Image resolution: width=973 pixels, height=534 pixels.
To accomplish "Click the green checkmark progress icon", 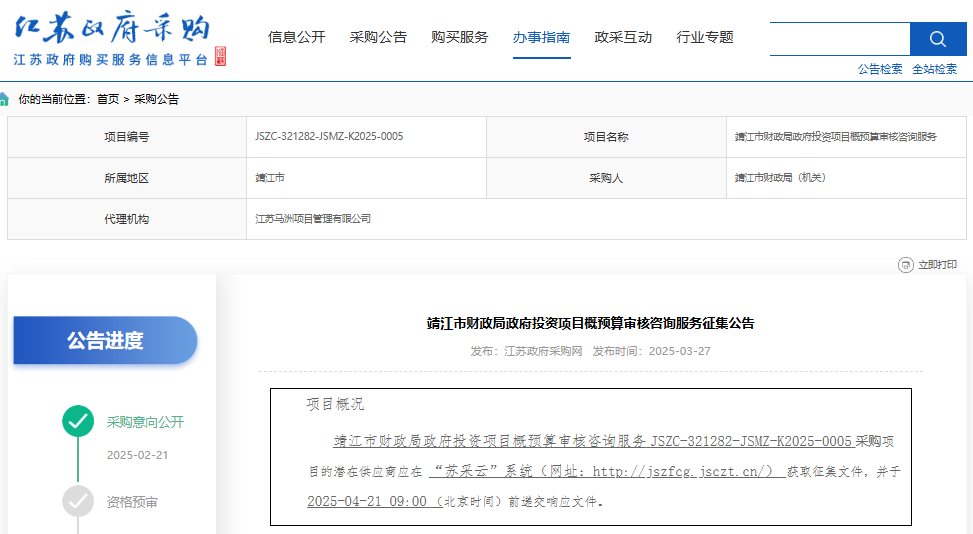I will [78, 422].
